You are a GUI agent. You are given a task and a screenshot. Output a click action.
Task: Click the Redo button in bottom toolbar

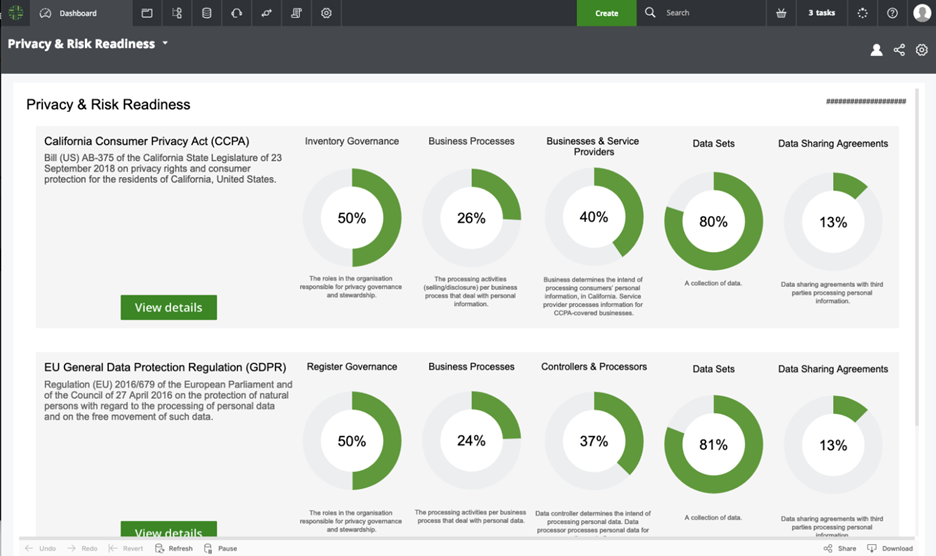pos(82,548)
